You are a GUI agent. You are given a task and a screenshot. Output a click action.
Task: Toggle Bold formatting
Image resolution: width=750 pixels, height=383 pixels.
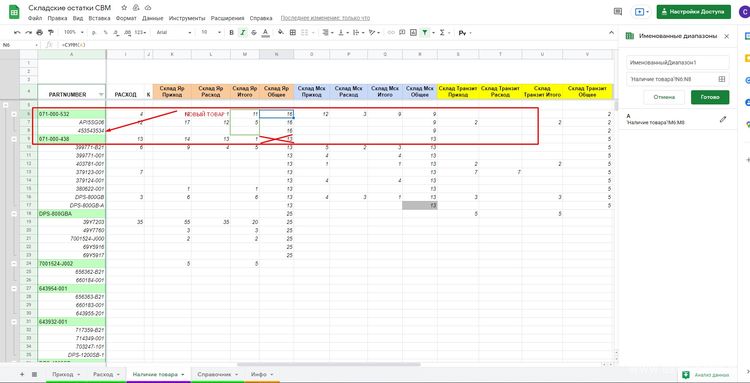pyautogui.click(x=232, y=33)
